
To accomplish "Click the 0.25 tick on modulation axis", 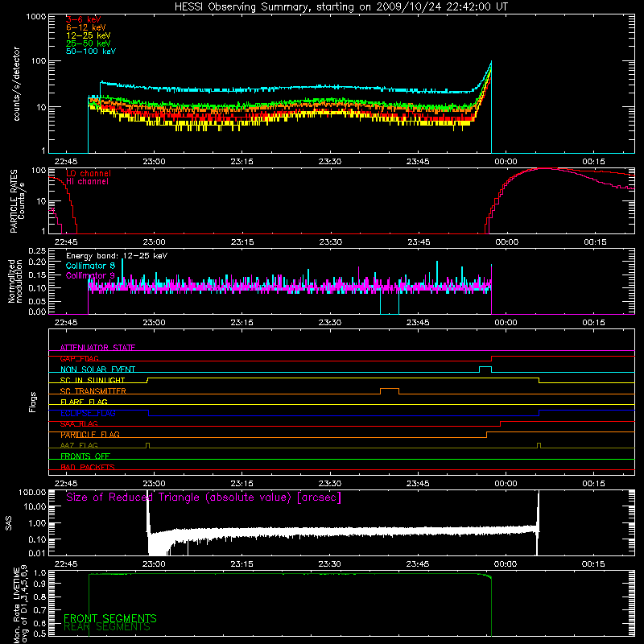I will click(37, 251).
